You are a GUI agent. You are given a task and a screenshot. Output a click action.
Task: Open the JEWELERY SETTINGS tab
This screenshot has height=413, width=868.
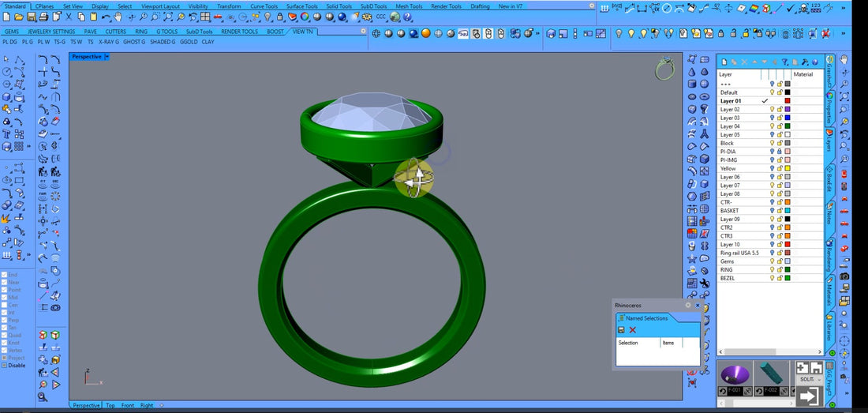51,32
